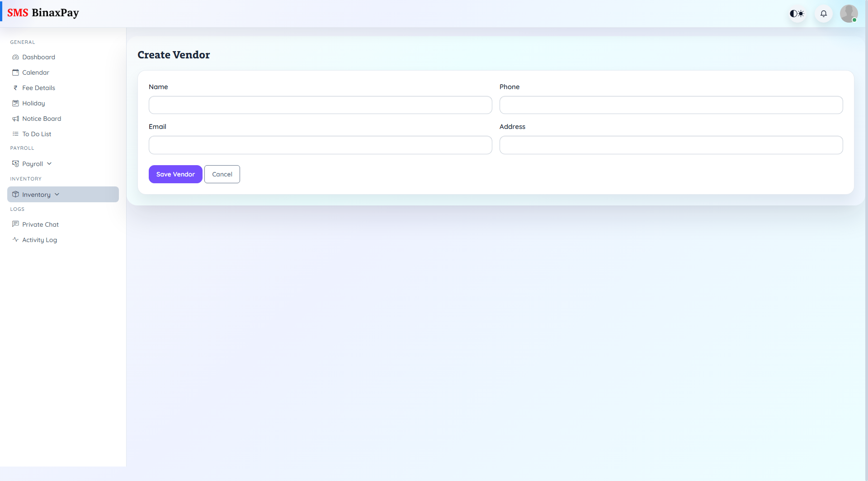The image size is (868, 481).
Task: Click the Holiday sidebar icon
Action: 16,103
